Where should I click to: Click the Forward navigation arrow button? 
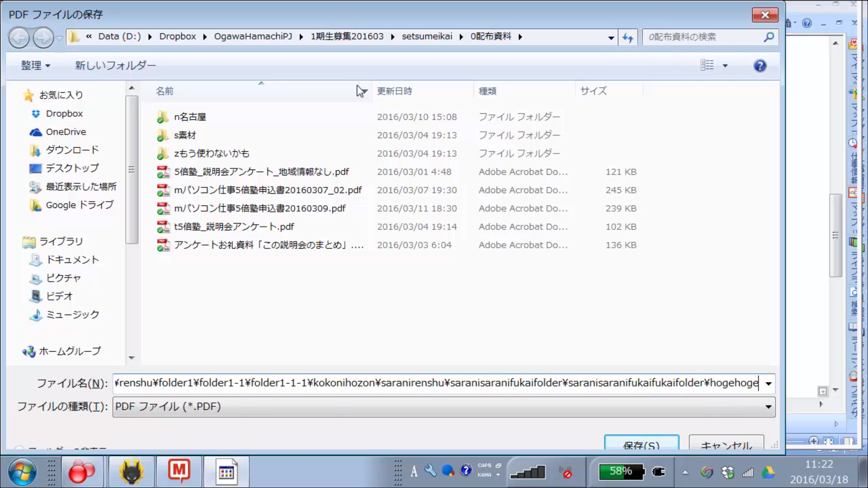coord(43,38)
